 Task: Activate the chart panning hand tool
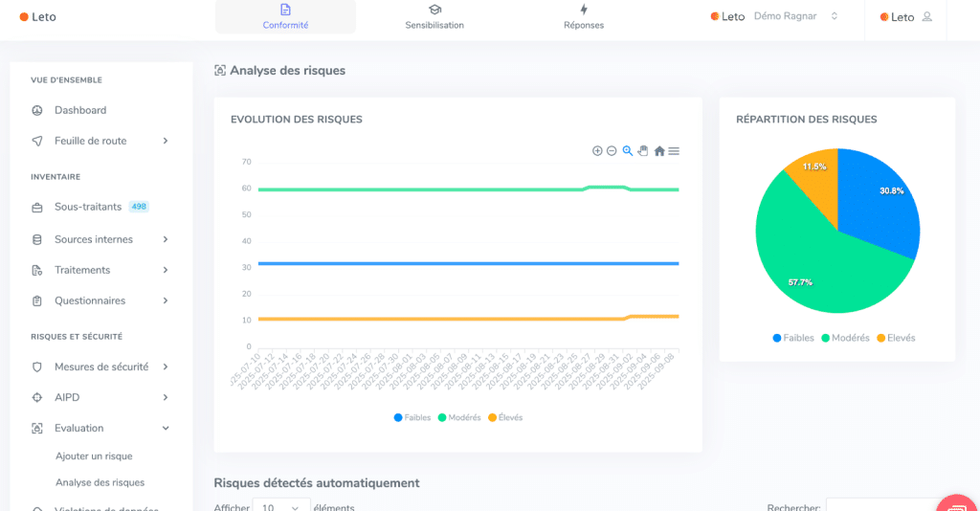643,151
